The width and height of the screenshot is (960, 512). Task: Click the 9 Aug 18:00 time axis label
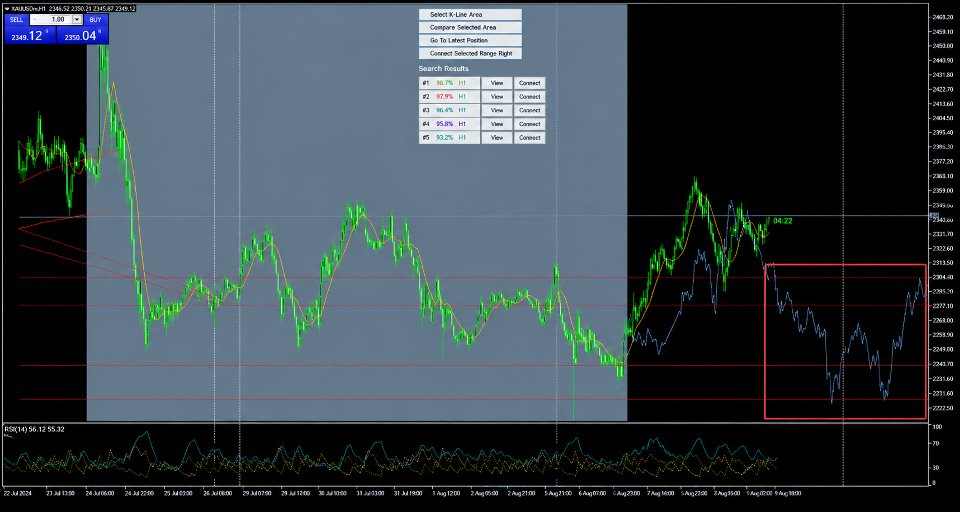tap(788, 492)
